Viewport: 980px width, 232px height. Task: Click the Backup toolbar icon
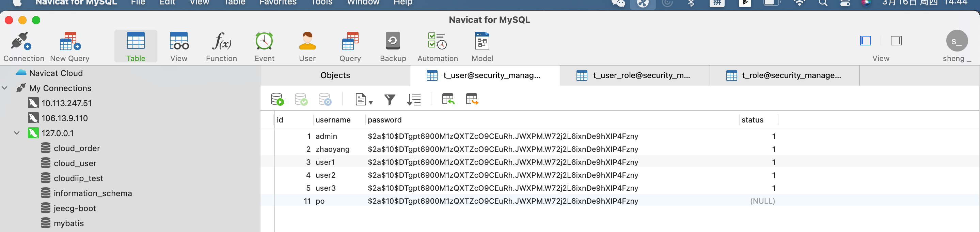(393, 46)
